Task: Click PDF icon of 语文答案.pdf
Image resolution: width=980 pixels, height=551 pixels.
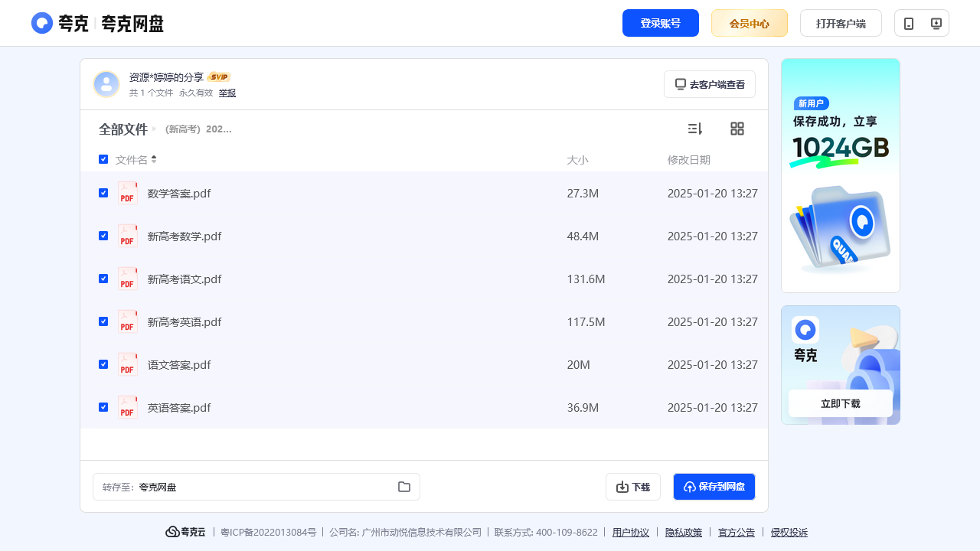Action: [x=128, y=364]
